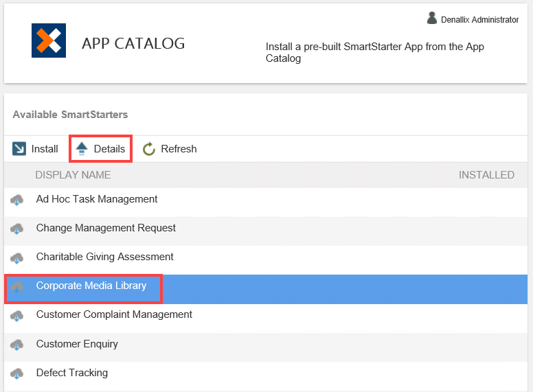The image size is (533, 392).
Task: Click the Refresh circular arrow icon
Action: [149, 149]
